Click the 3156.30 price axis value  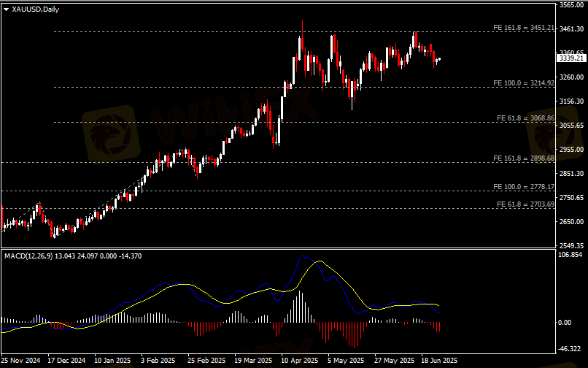pyautogui.click(x=571, y=101)
